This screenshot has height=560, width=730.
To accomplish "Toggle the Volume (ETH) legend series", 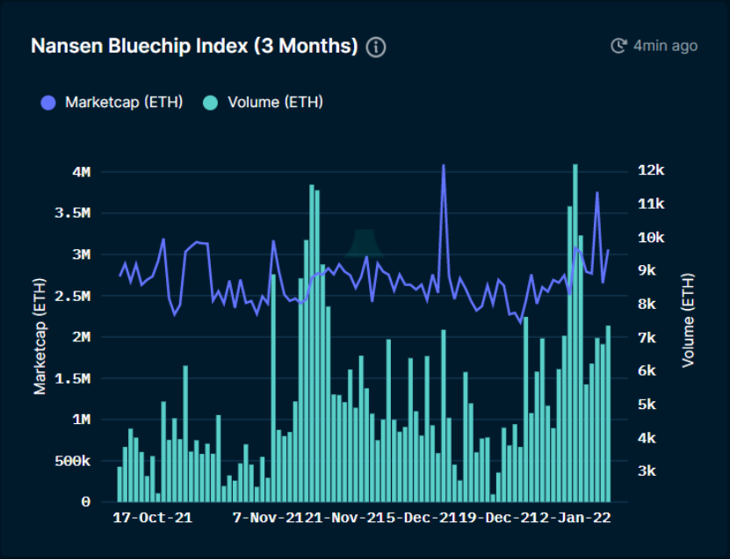I will 263,103.
